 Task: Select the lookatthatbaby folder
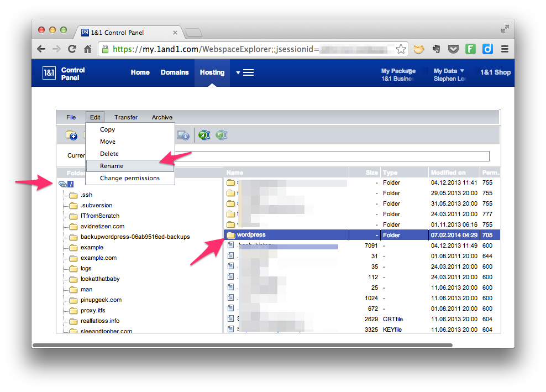[100, 279]
